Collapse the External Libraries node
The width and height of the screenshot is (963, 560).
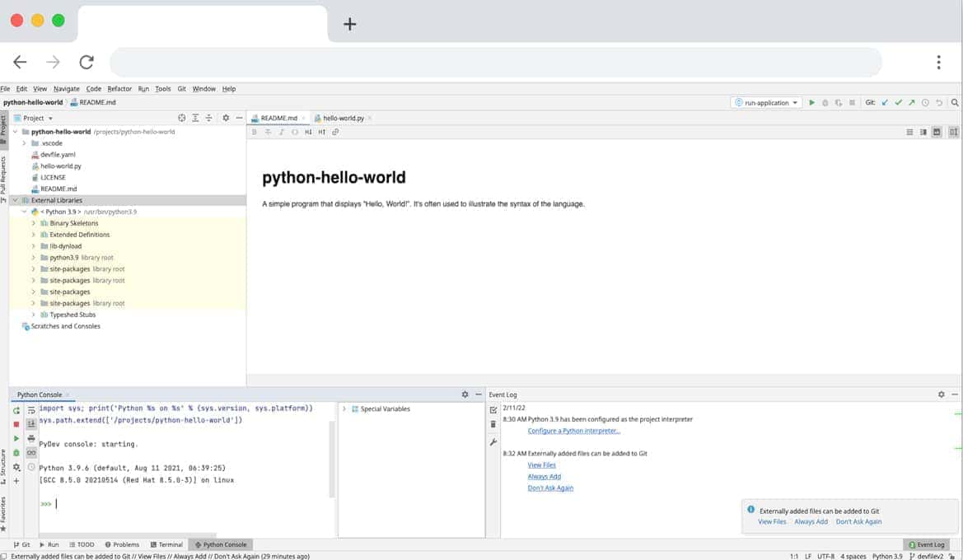pyautogui.click(x=16, y=200)
